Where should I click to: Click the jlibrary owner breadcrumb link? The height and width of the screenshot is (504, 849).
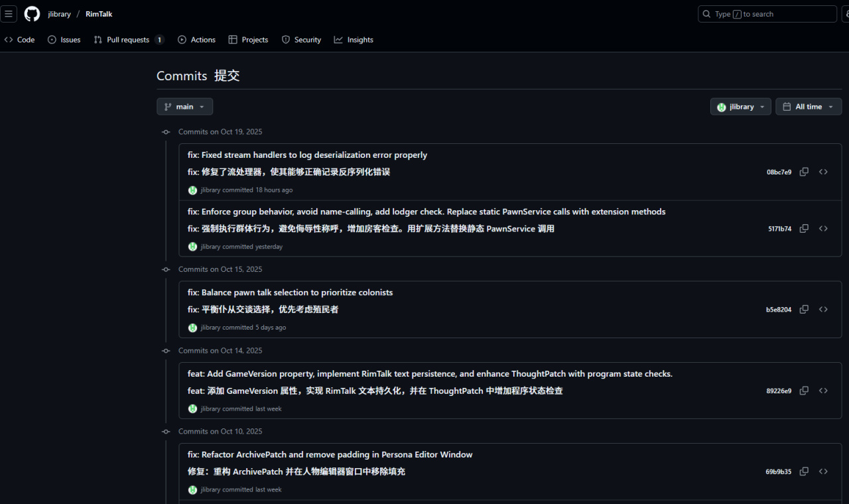tap(59, 14)
